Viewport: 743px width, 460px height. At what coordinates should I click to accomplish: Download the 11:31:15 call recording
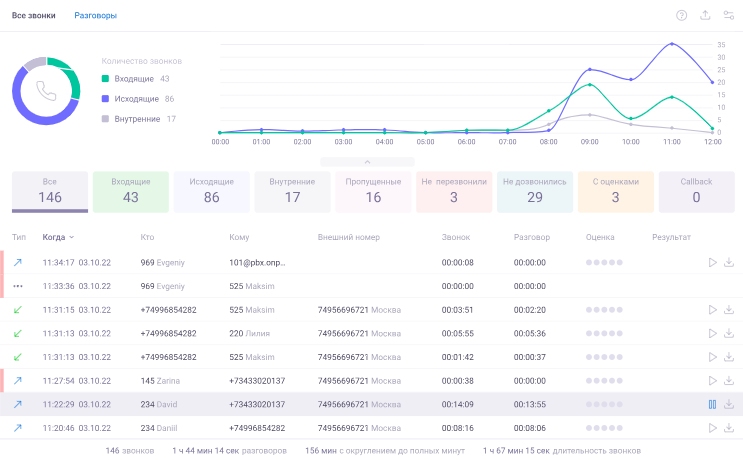[729, 310]
